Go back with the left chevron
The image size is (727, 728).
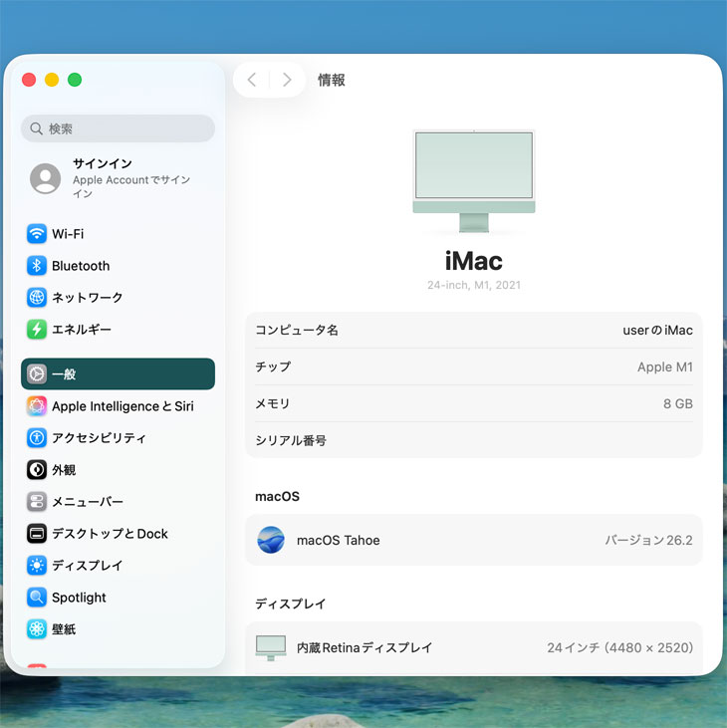pos(252,80)
